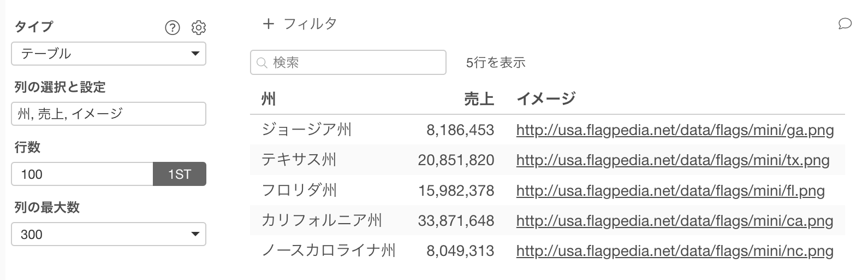This screenshot has height=280, width=868.
Task: Open the テーブル chart type dropdown
Action: [109, 54]
